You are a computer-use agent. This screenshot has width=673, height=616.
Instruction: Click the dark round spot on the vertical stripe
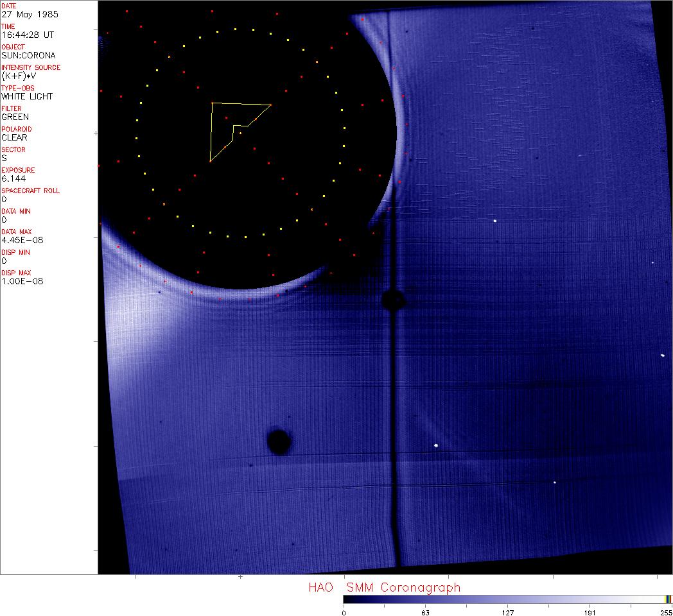pos(392,299)
